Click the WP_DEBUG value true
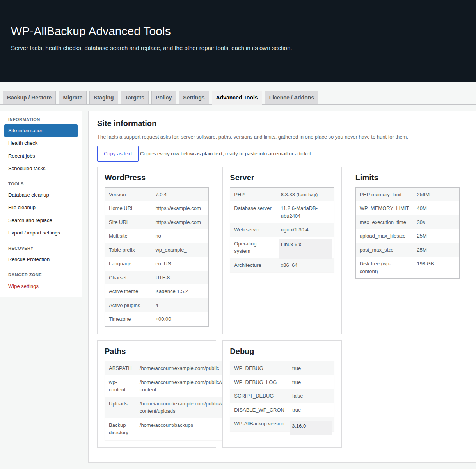 click(x=297, y=368)
